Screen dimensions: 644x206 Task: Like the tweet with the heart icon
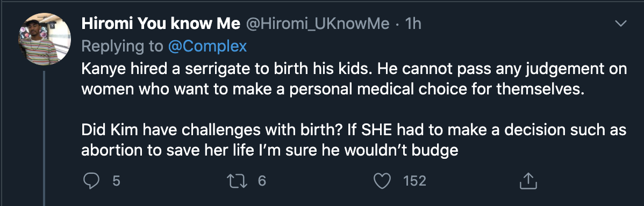[x=383, y=181]
